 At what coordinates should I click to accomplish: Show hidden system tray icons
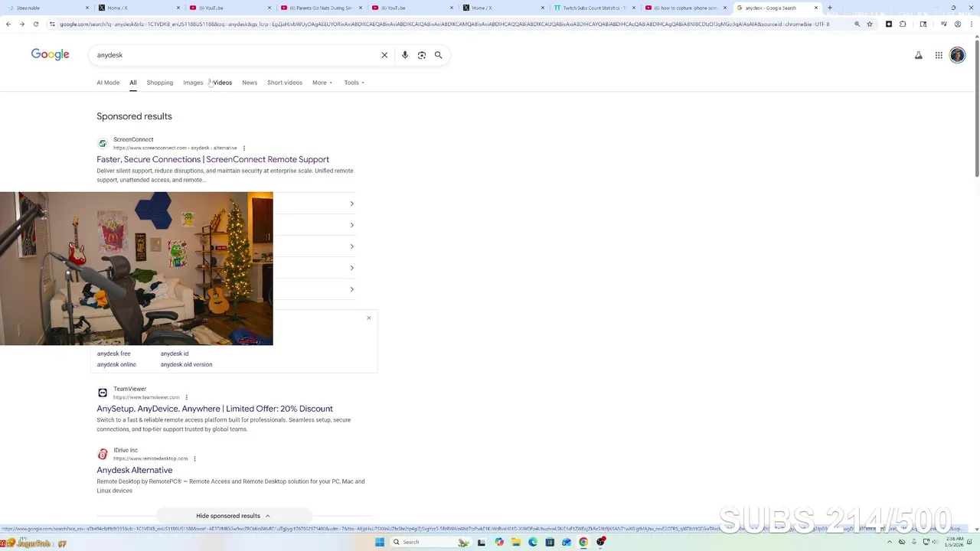click(890, 542)
